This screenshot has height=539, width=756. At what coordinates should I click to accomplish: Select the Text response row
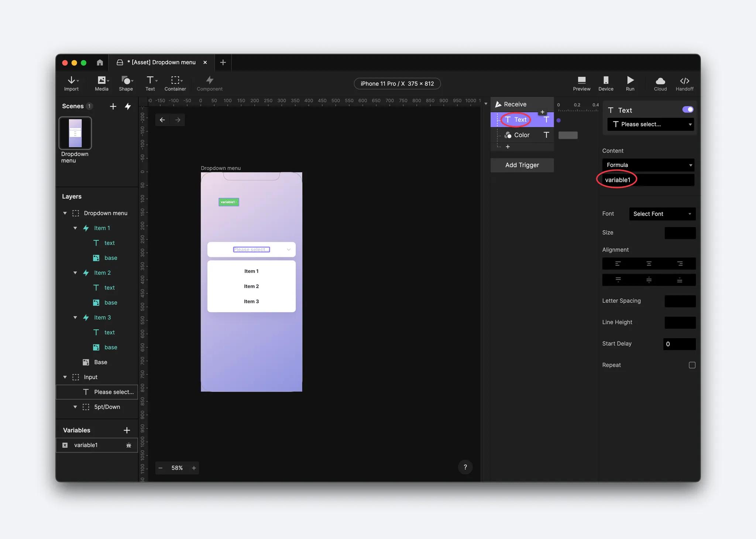[522, 120]
